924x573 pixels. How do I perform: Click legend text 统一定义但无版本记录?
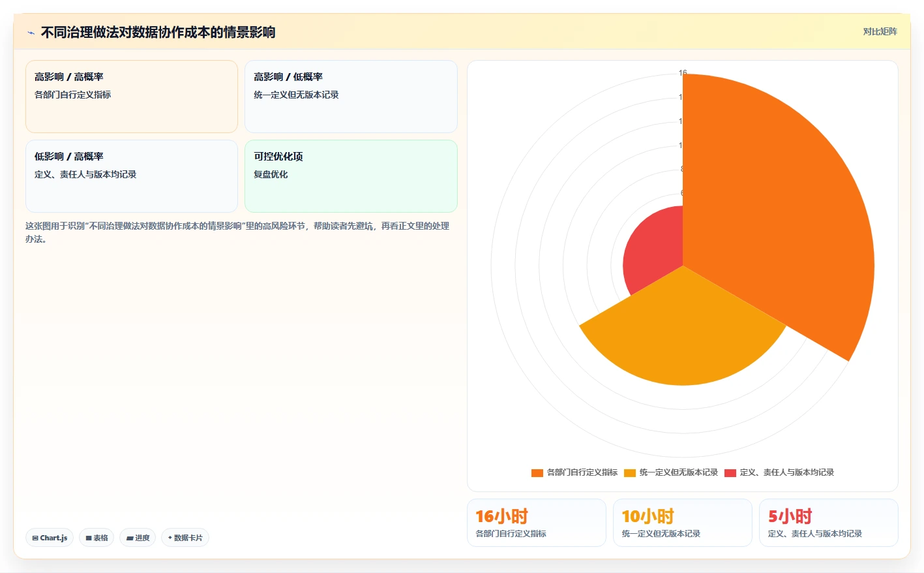pyautogui.click(x=678, y=472)
